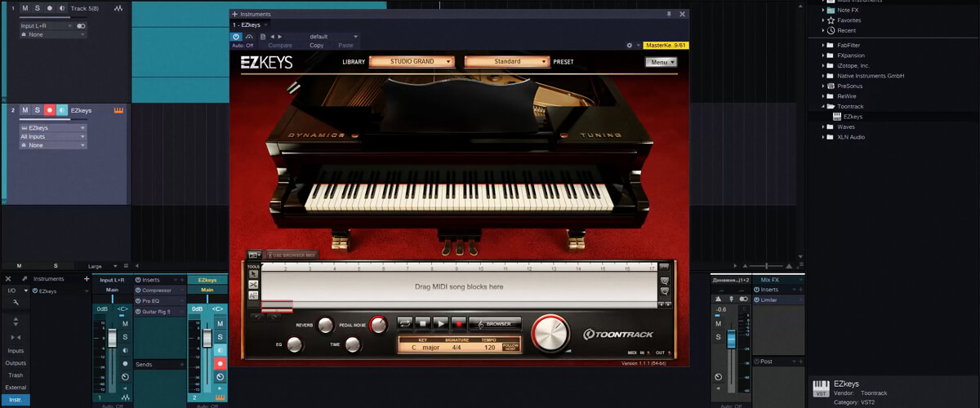The height and width of the screenshot is (408, 980).
Task: Open the EZkeys instrument output dropdown
Action: (52, 127)
